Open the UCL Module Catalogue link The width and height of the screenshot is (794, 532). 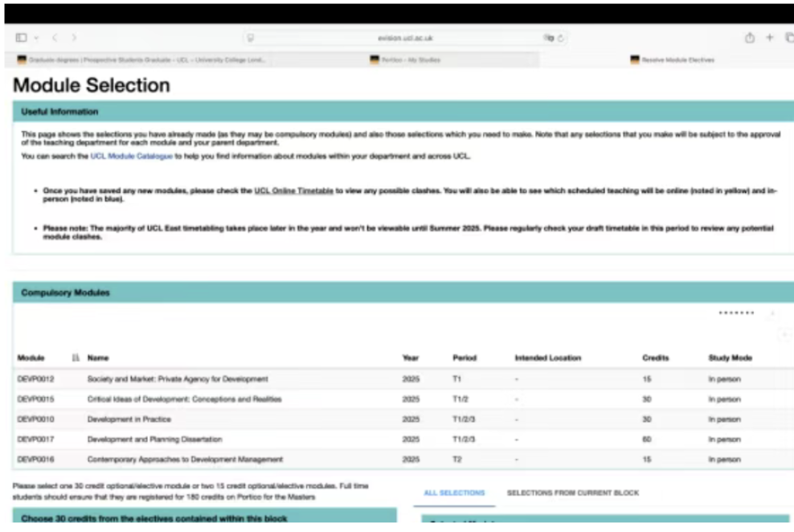[131, 157]
